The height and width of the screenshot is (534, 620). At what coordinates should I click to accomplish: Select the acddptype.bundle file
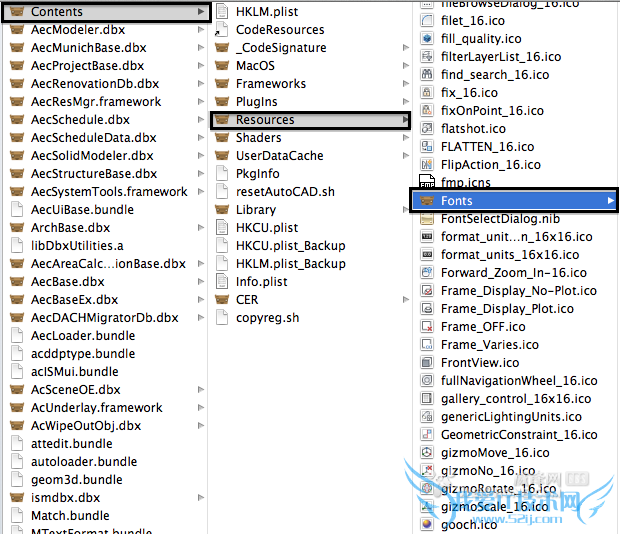(x=83, y=353)
